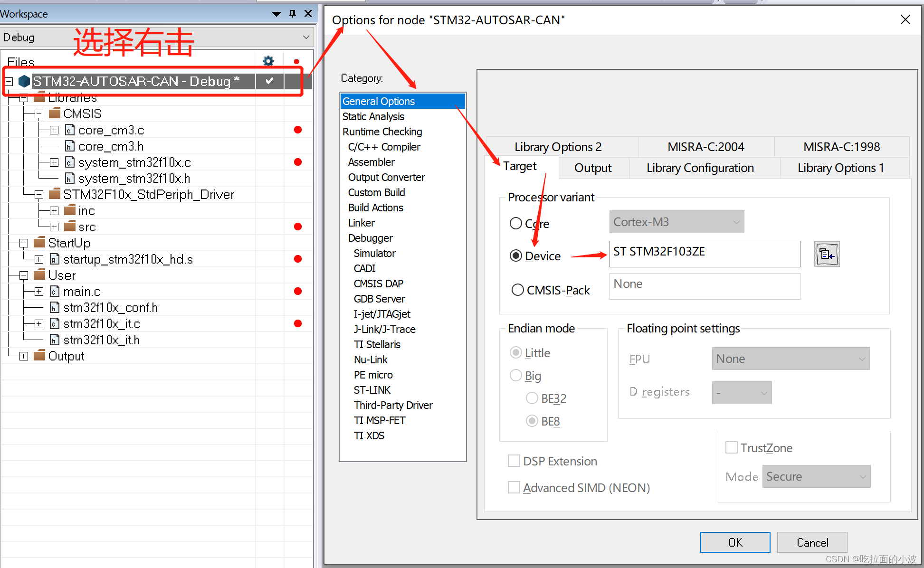Click the pin icon in Workspace panel
Screen dimensions: 924x568
(293, 13)
